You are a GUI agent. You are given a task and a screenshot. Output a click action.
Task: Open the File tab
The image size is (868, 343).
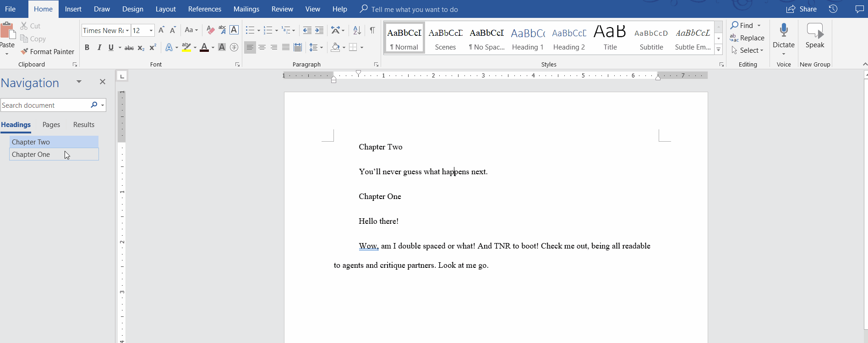(10, 9)
